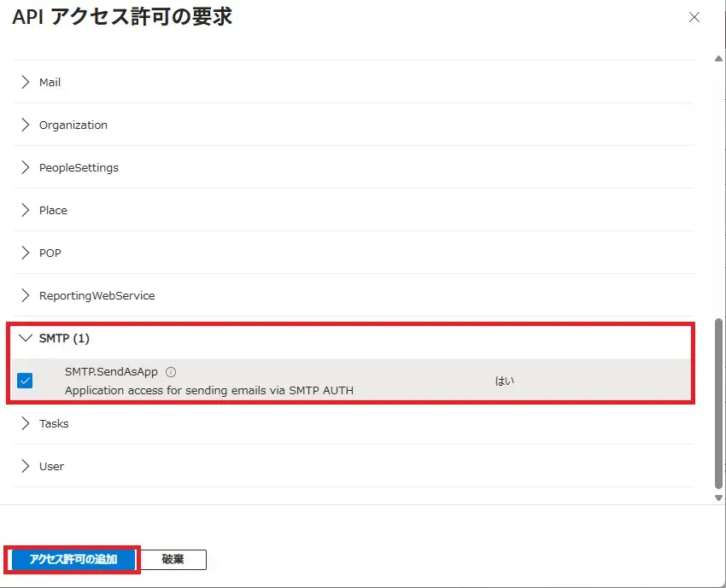Expand the ReportingWebService group
Viewport: 726px width, 588px height.
click(26, 295)
